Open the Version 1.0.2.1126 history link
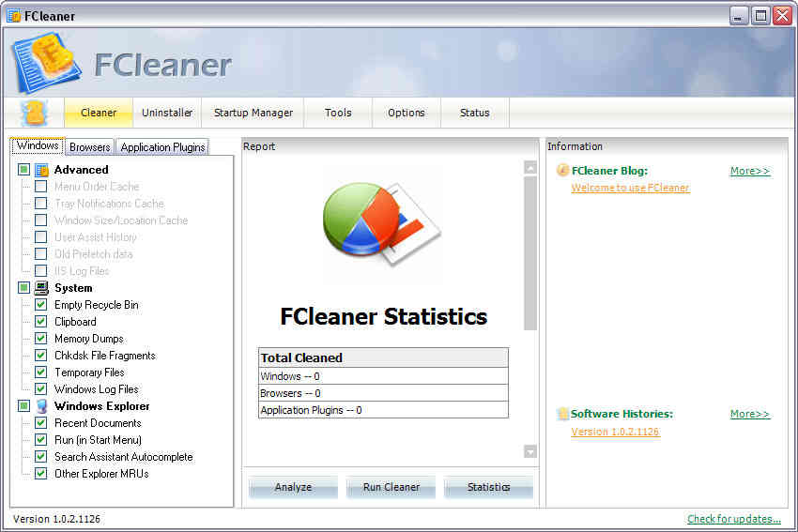798x532 pixels. point(615,432)
